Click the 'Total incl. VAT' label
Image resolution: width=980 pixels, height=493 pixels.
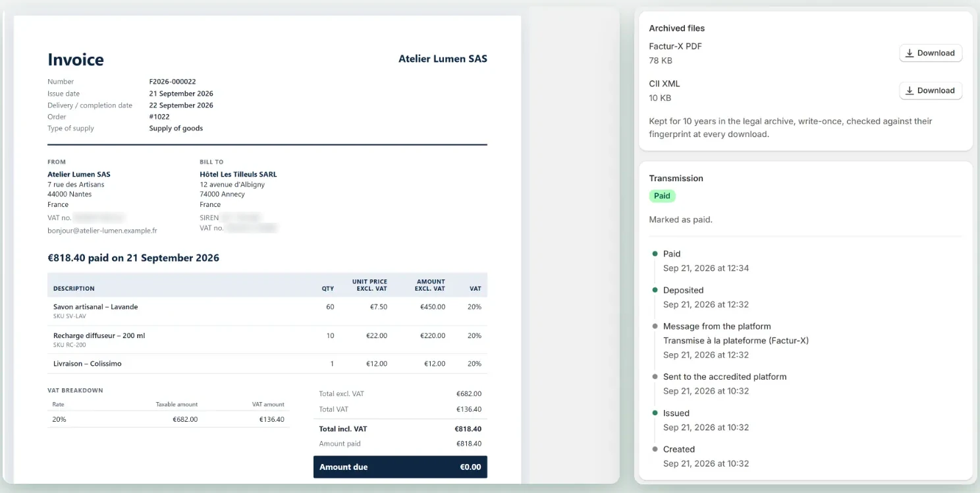pos(343,429)
